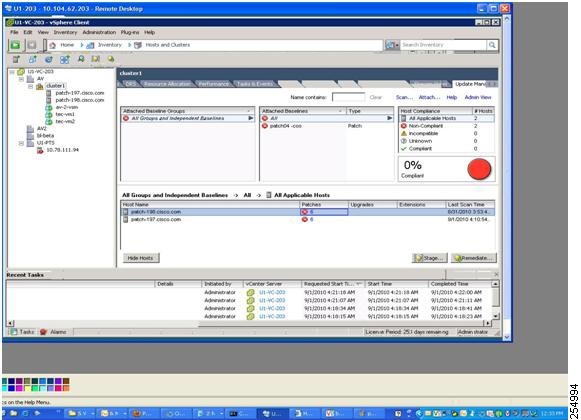Image resolution: width=581 pixels, height=420 pixels.
Task: Click the Alarms icon in the status bar
Action: click(43, 332)
